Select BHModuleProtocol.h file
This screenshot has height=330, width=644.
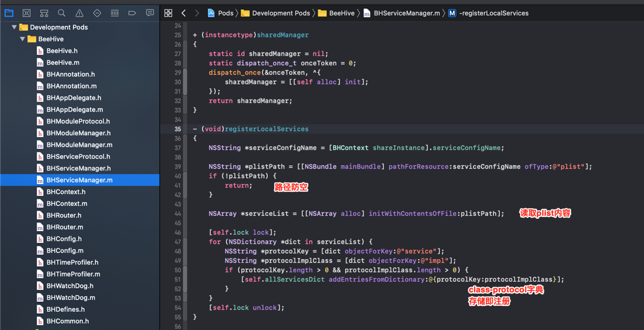point(78,121)
